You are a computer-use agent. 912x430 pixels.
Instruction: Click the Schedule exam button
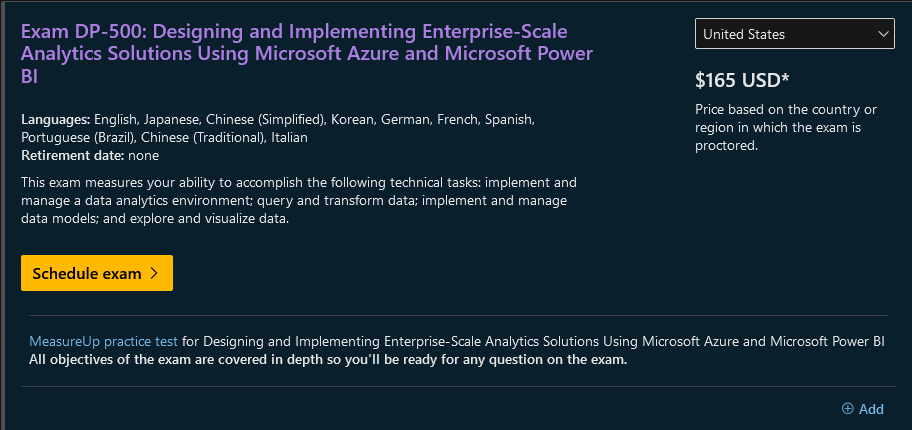97,273
